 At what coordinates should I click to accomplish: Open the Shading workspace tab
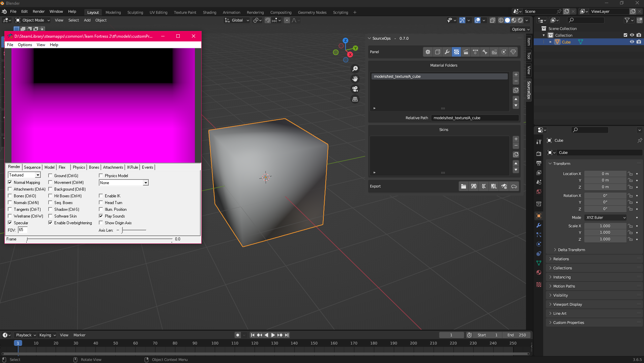[209, 12]
